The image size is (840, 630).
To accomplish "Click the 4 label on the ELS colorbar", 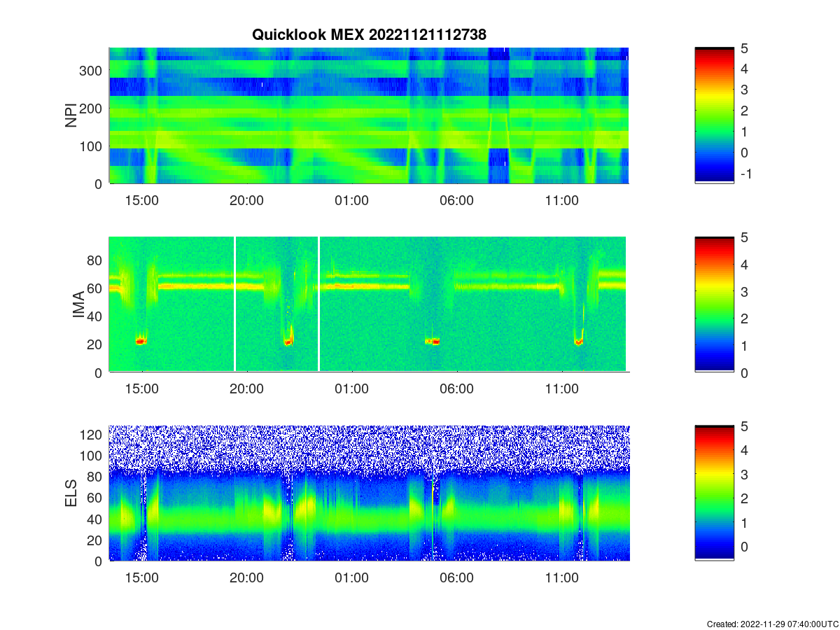I will click(x=744, y=450).
